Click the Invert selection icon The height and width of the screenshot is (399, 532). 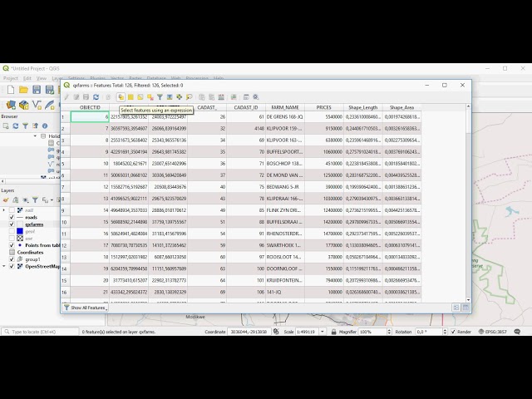(140, 97)
